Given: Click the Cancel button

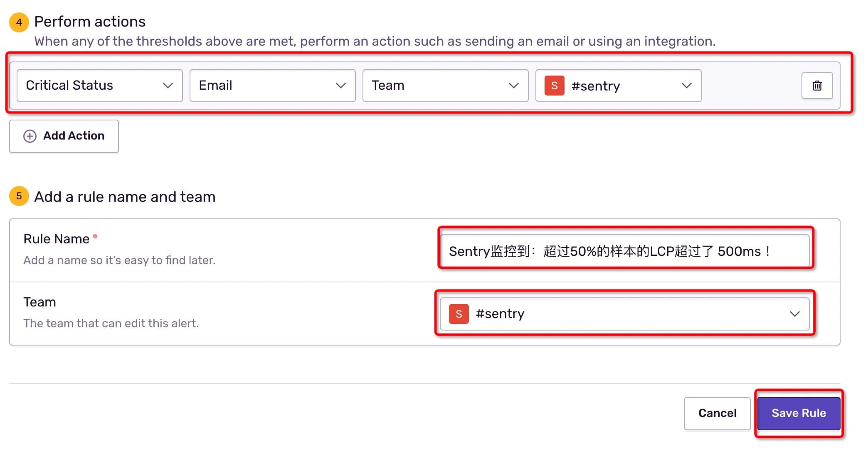Looking at the screenshot, I should coord(717,413).
